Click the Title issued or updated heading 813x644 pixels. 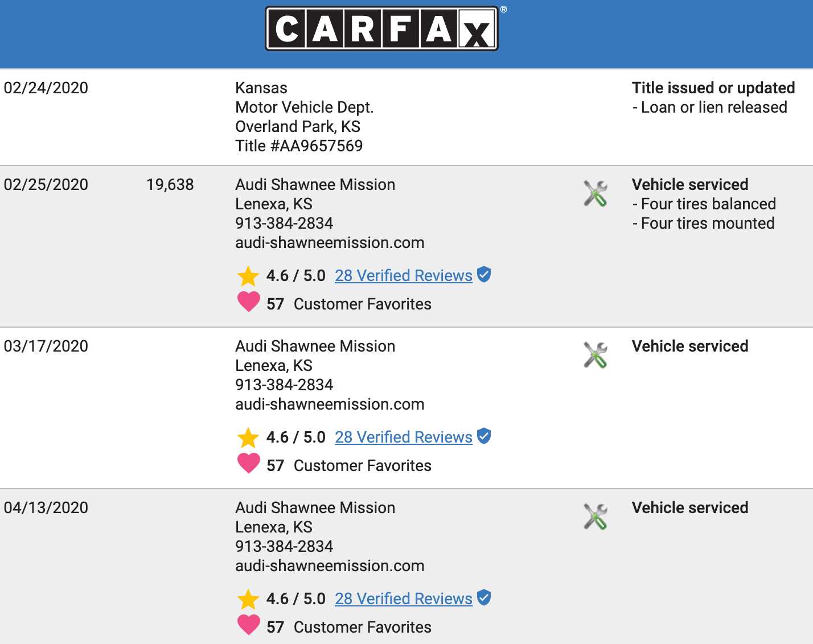click(x=713, y=88)
